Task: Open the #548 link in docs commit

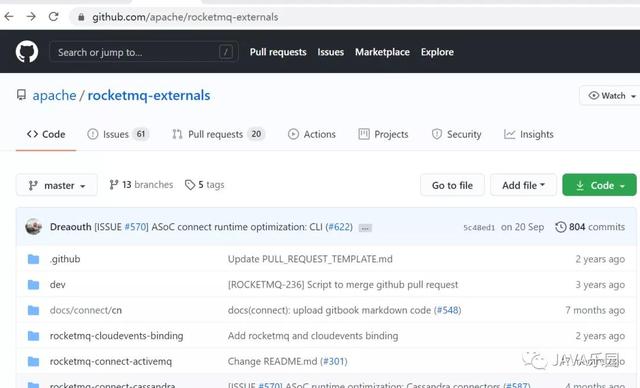Action: [x=447, y=310]
